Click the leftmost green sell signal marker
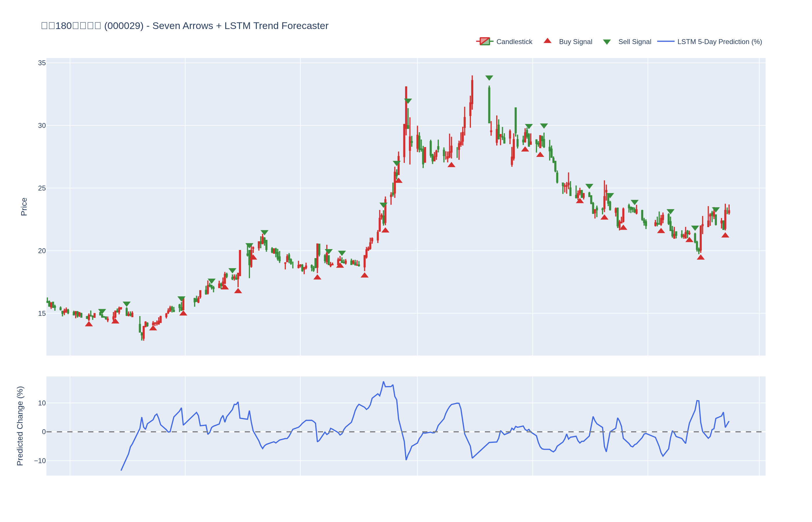Viewport: 812px width, 522px height. [102, 311]
